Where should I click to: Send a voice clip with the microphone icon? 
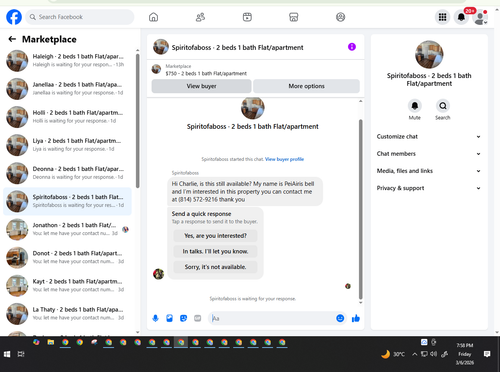pyautogui.click(x=155, y=318)
